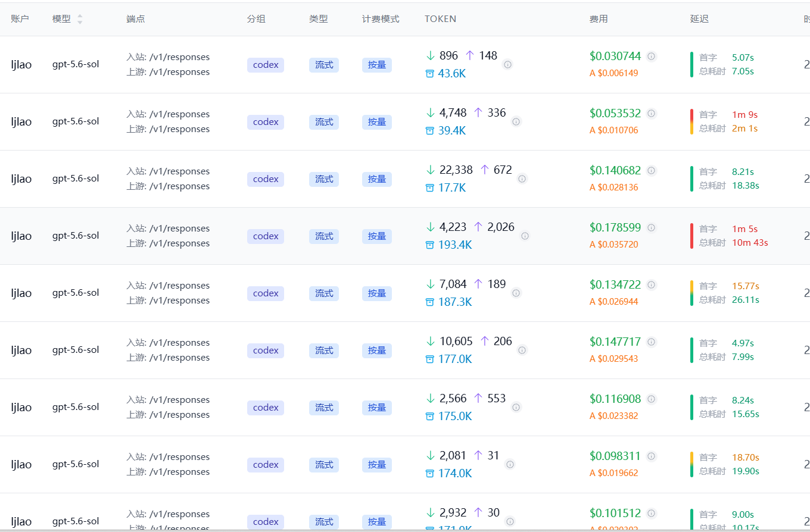Click the info icon next to $0.134722
The width and height of the screenshot is (810, 532).
click(652, 285)
